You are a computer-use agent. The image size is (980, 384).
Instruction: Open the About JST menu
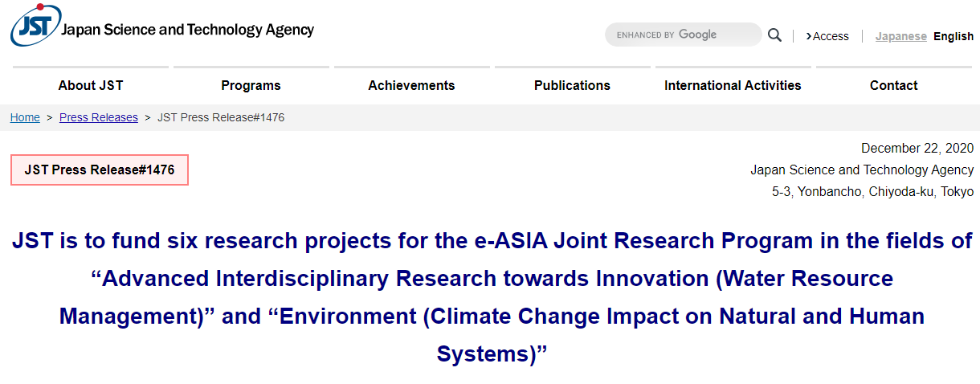pyautogui.click(x=91, y=85)
